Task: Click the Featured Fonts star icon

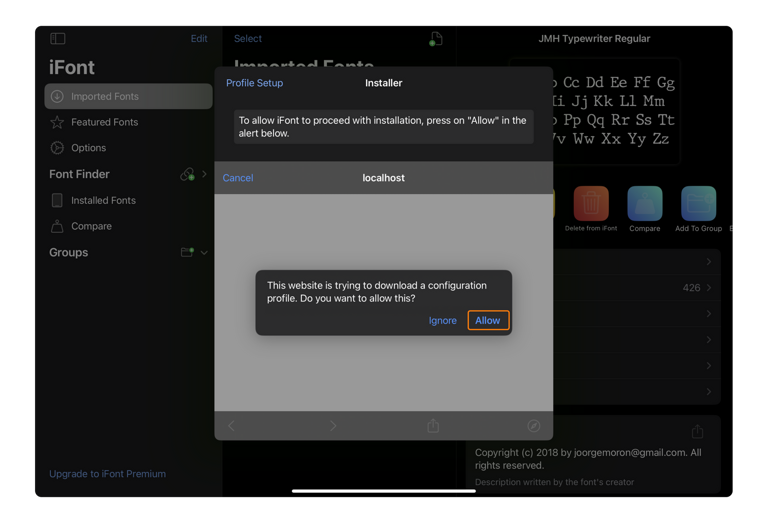Action: click(x=57, y=122)
